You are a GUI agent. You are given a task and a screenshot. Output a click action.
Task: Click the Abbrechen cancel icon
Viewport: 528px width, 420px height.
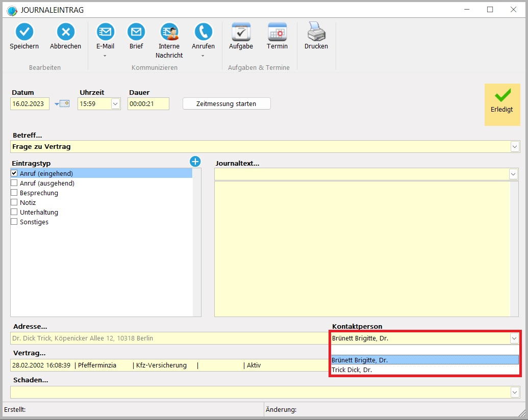(x=65, y=32)
